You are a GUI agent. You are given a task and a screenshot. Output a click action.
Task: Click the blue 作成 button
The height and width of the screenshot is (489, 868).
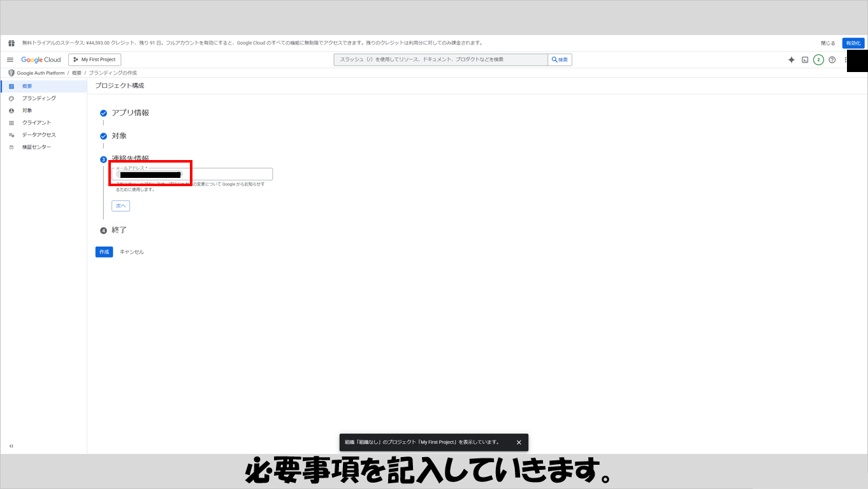coord(104,252)
